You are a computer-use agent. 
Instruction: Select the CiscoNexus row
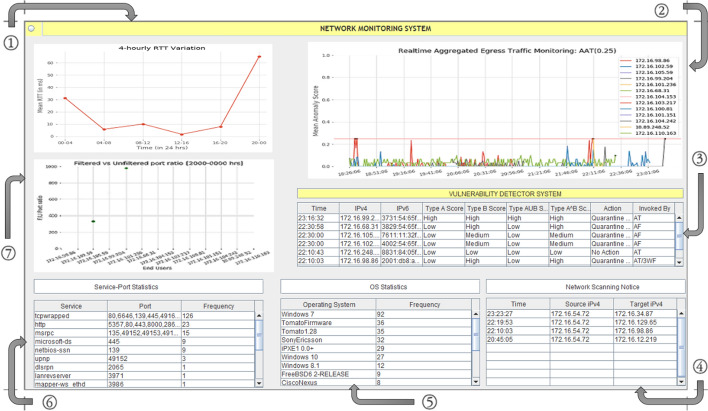pyautogui.click(x=376, y=382)
